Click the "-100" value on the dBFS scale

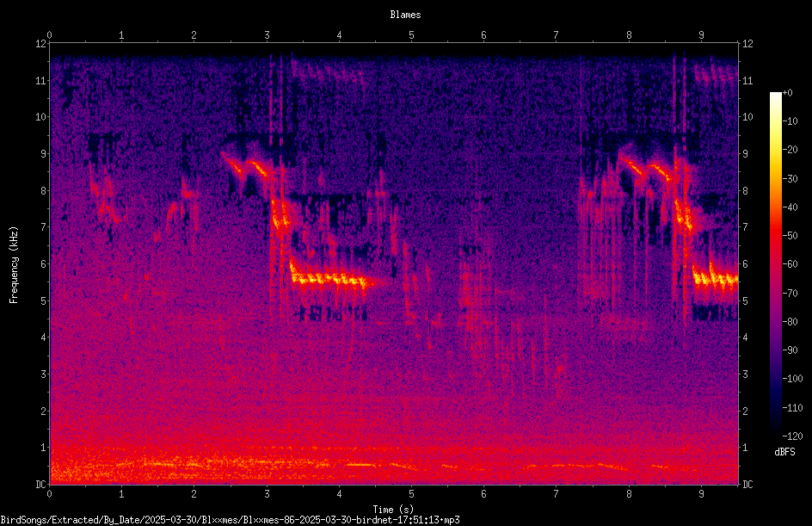tap(792, 379)
